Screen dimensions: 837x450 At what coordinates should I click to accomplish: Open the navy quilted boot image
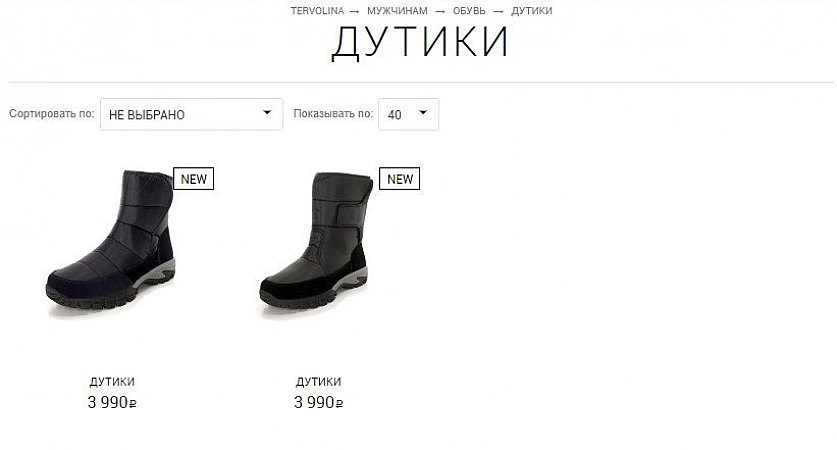pyautogui.click(x=111, y=240)
